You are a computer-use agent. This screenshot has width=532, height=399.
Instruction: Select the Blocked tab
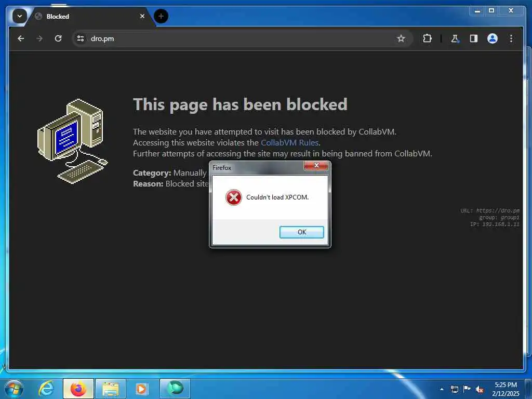pyautogui.click(x=89, y=16)
